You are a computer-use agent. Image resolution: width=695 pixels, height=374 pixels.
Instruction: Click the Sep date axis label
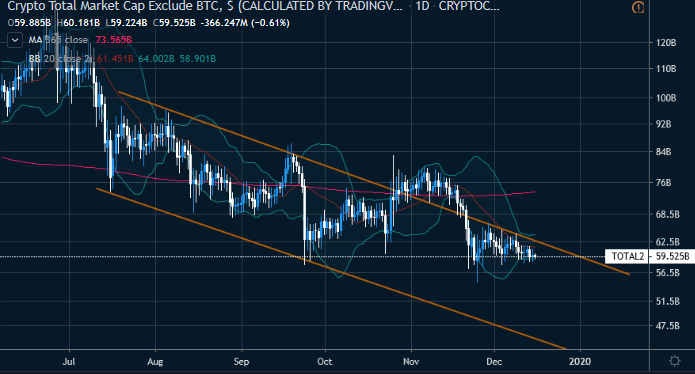241,362
